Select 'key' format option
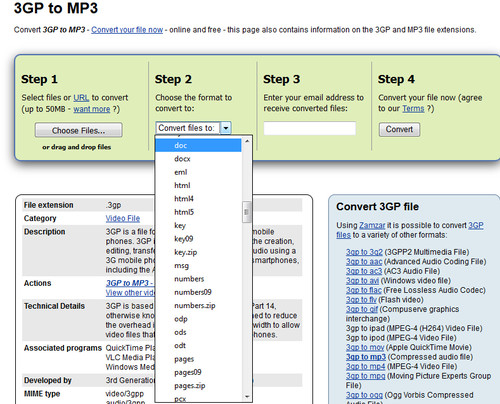 198,226
